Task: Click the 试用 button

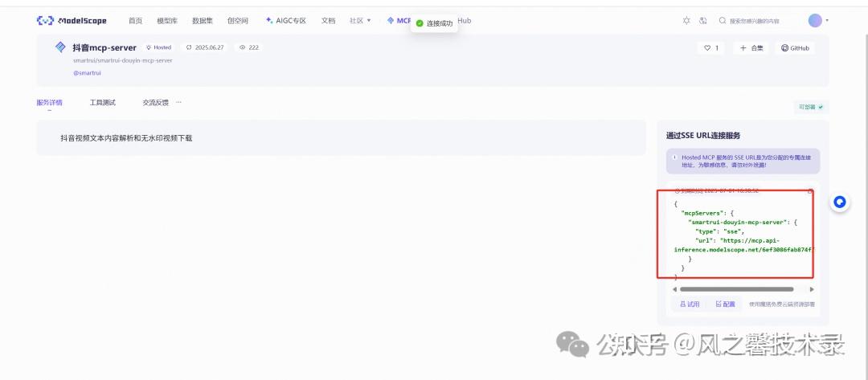Action: [x=690, y=304]
